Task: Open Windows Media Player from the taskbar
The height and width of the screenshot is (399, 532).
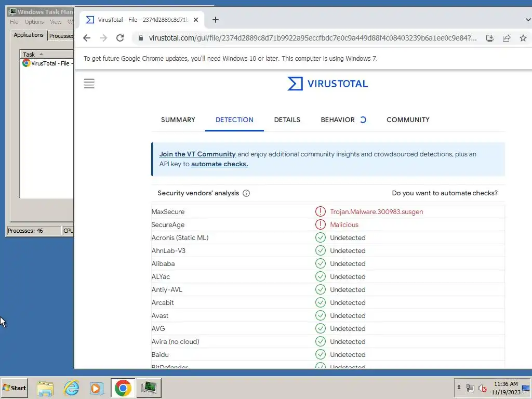Action: click(97, 388)
